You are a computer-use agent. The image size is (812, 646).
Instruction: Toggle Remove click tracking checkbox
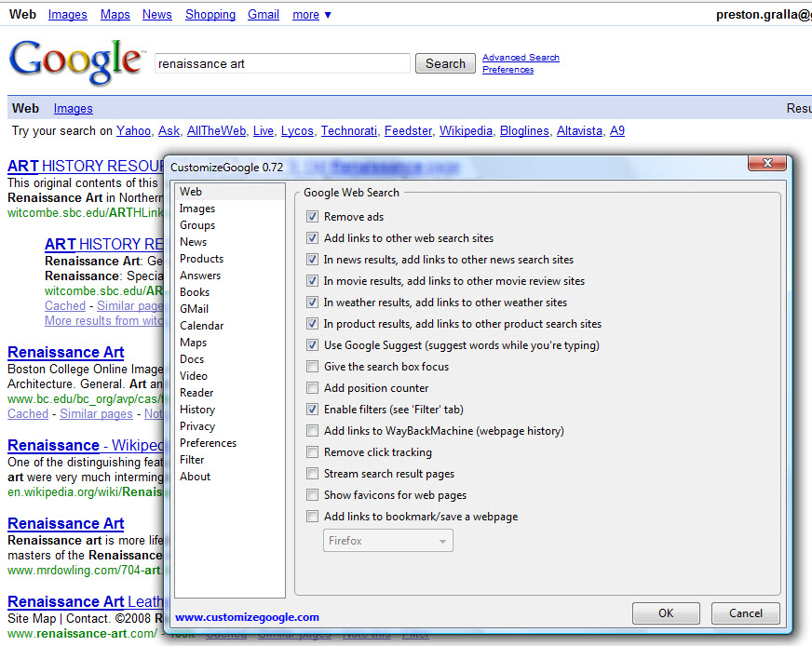(312, 452)
